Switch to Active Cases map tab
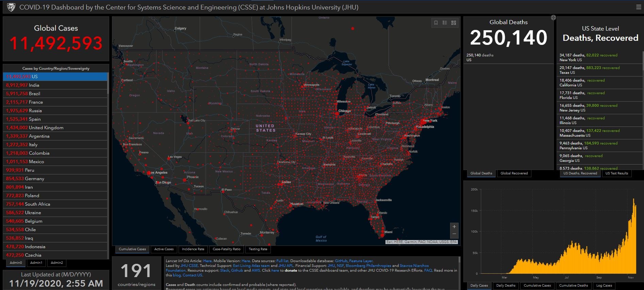 pyautogui.click(x=164, y=249)
